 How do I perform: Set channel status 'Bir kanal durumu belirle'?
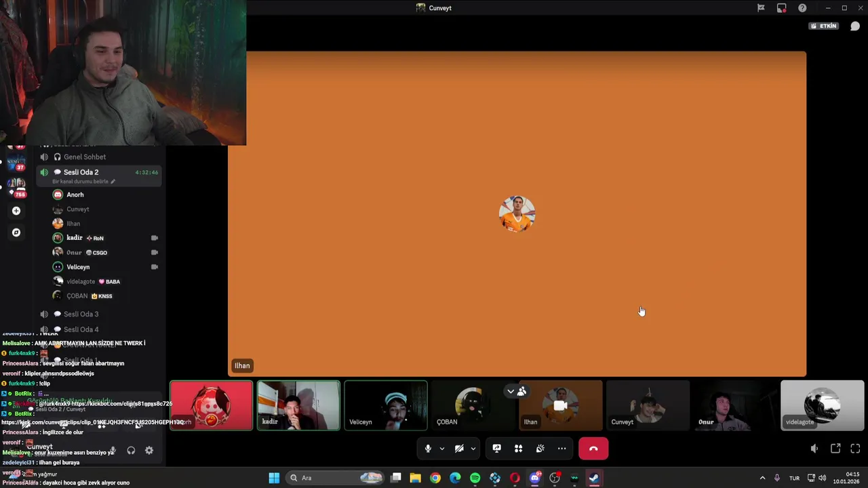click(x=83, y=182)
